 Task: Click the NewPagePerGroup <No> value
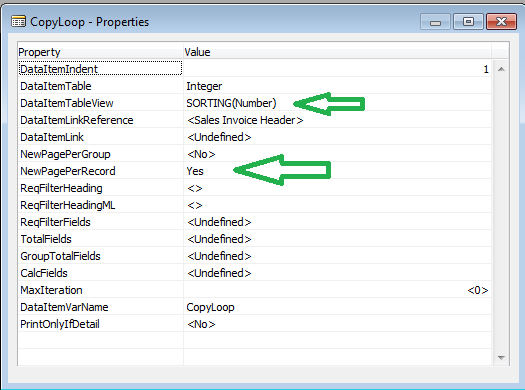click(201, 154)
